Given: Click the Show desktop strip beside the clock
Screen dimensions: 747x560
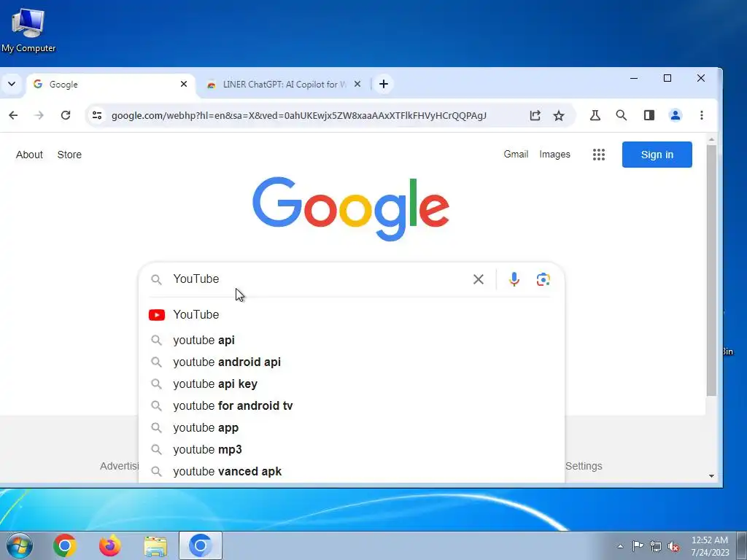Looking at the screenshot, I should (741, 545).
